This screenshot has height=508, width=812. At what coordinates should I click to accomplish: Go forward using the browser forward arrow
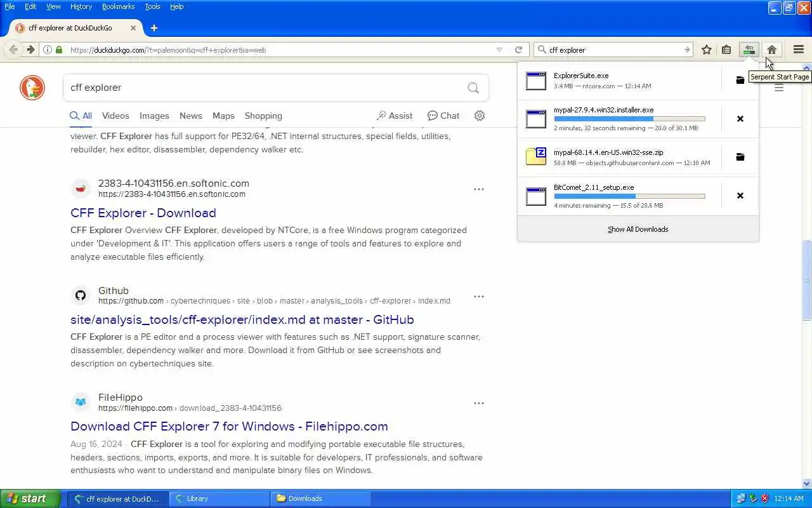pyautogui.click(x=30, y=50)
